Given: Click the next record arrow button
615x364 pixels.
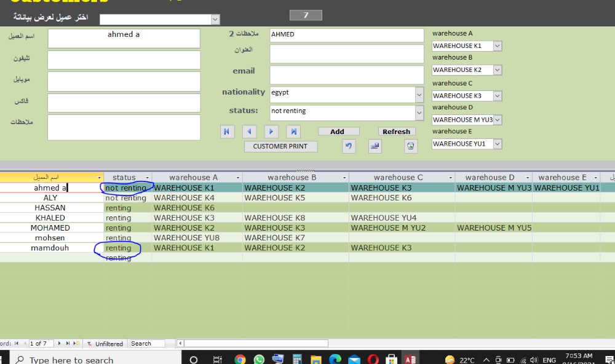Looking at the screenshot, I should tap(271, 132).
